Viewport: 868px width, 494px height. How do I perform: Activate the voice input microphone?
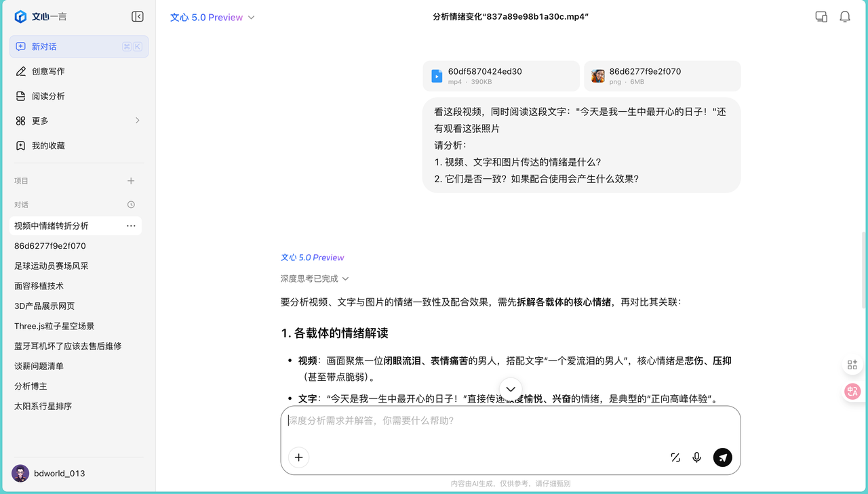696,457
